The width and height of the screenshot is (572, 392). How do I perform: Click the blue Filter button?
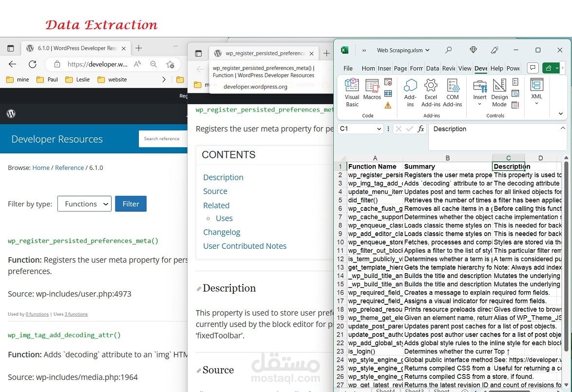pos(131,204)
